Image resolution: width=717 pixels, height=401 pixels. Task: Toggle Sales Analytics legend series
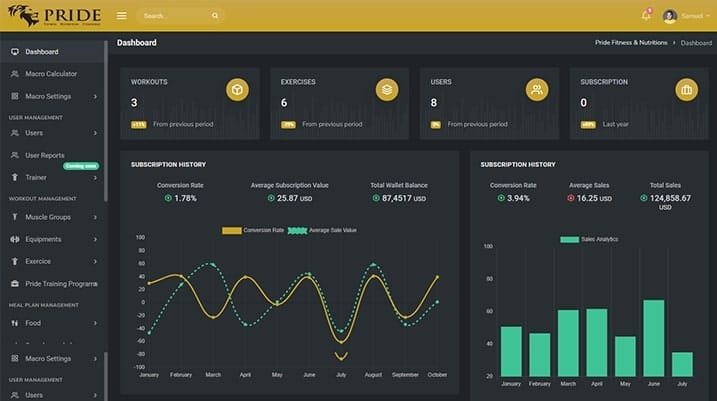(x=589, y=239)
